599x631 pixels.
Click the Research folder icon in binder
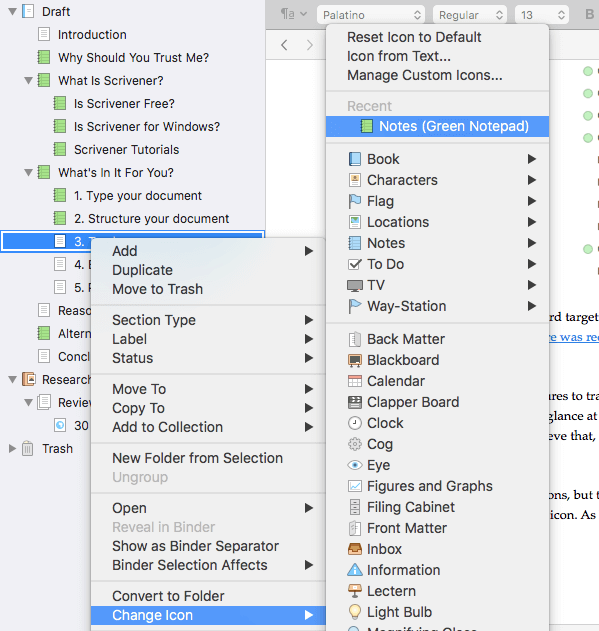[29, 379]
